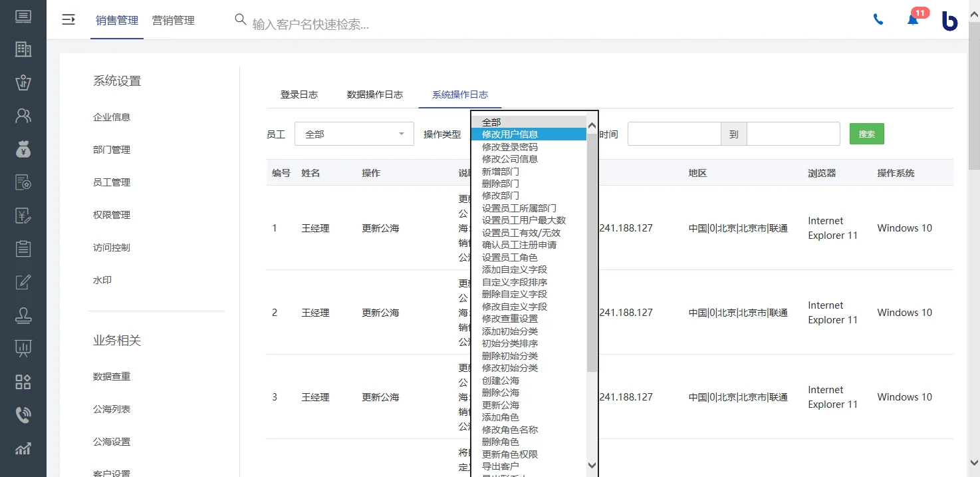Click the blue b logo avatar
This screenshot has height=477, width=980.
pos(949,21)
